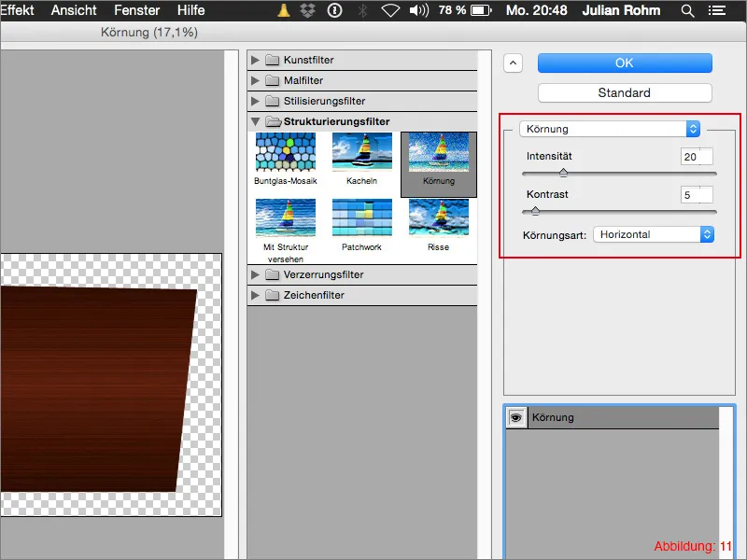Image resolution: width=747 pixels, height=560 pixels.
Task: Open the Körnungsart Horizontal dropdown
Action: (654, 234)
